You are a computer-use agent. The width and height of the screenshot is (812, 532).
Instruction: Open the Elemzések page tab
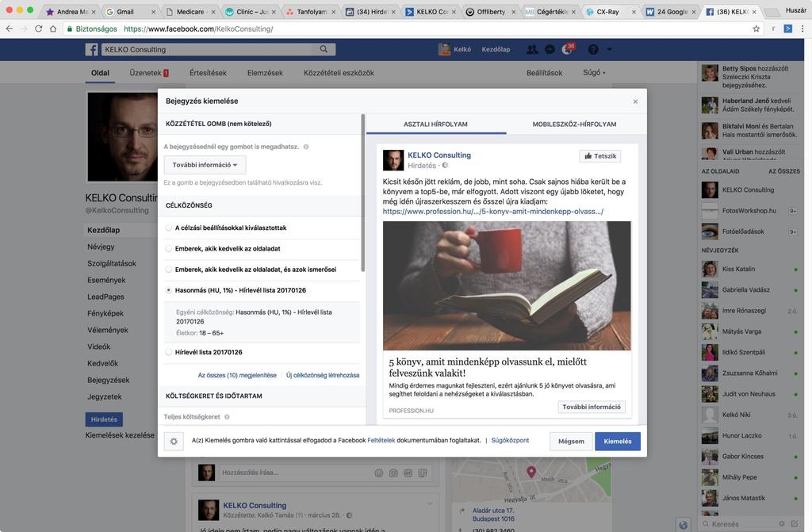pyautogui.click(x=265, y=73)
